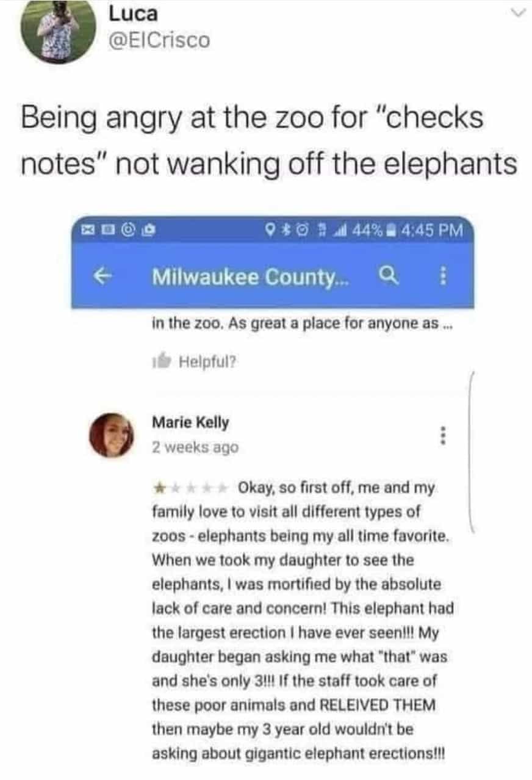Click the one-star rating on the review
This screenshot has height=780, width=532.
coord(157,488)
